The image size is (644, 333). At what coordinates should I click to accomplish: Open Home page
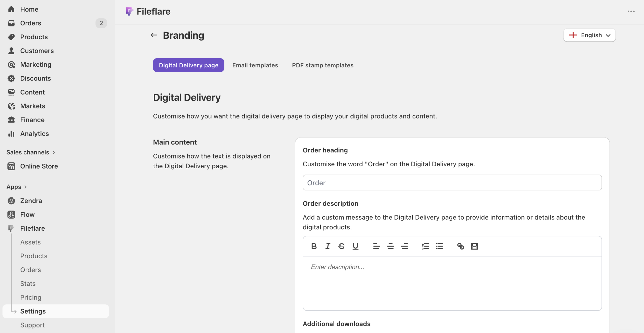(x=29, y=9)
